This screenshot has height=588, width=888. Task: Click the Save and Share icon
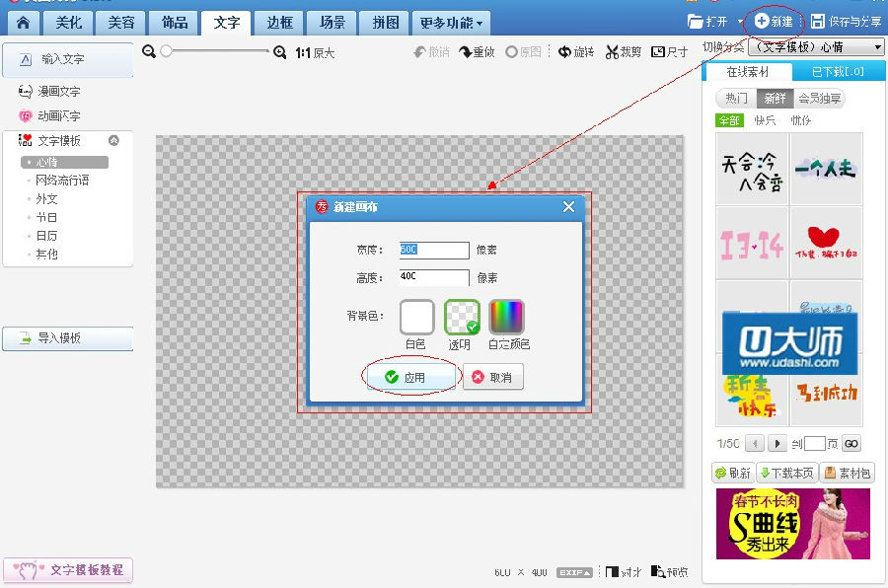[818, 21]
